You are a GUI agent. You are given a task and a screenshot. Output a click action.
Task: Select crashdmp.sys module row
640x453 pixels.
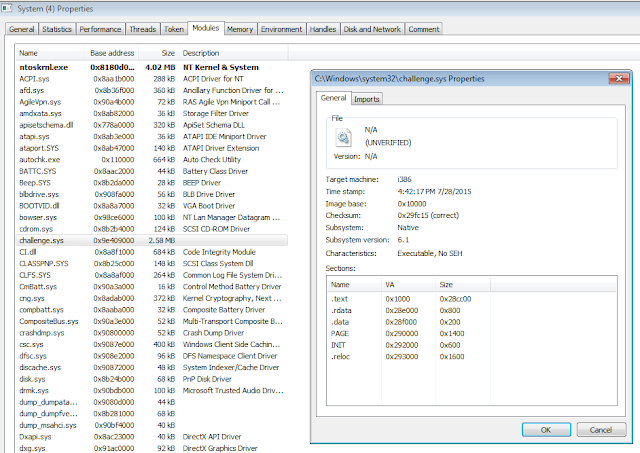tap(152, 333)
